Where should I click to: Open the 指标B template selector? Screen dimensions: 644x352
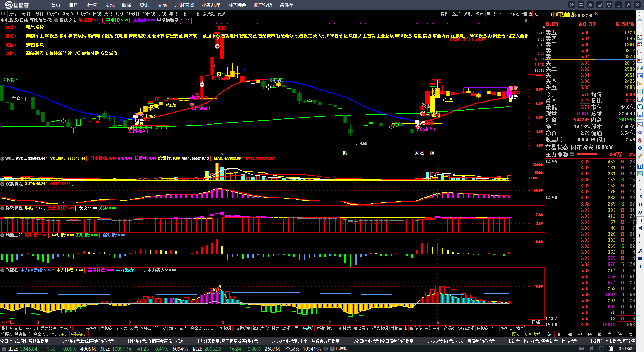click(506, 328)
